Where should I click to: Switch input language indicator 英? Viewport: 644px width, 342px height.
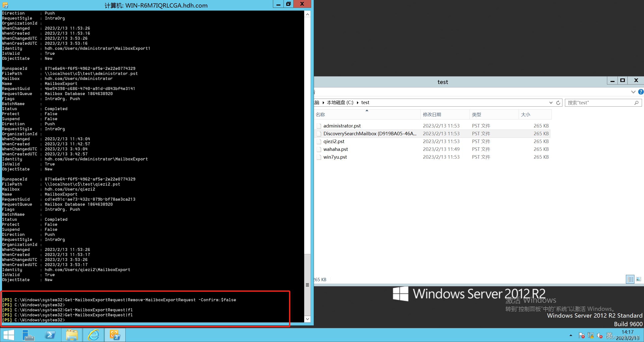[609, 335]
